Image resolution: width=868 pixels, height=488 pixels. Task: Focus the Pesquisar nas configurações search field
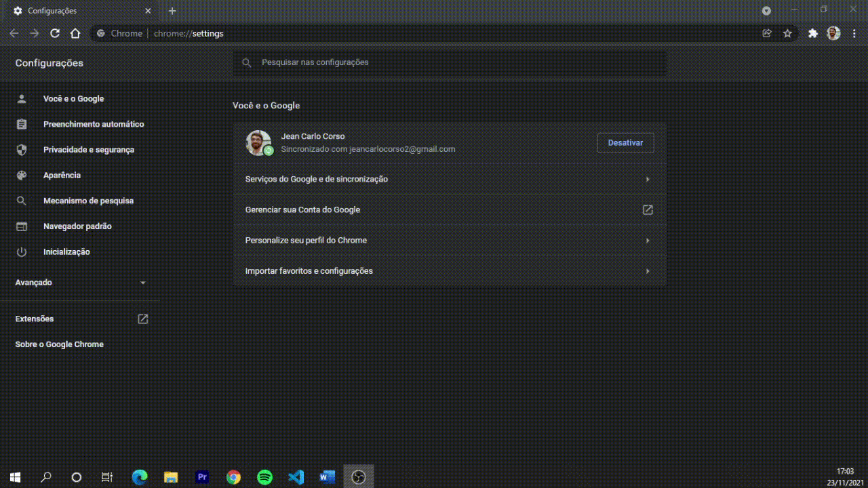tap(450, 62)
